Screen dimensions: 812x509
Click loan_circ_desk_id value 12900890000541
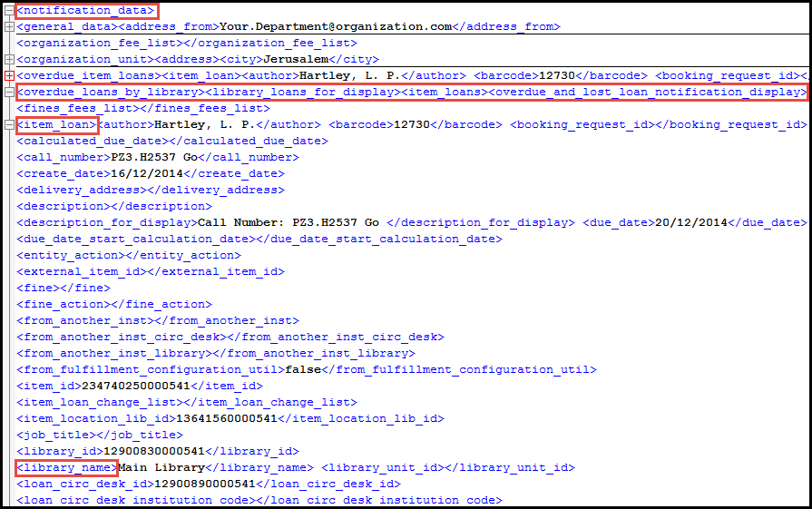tap(205, 485)
